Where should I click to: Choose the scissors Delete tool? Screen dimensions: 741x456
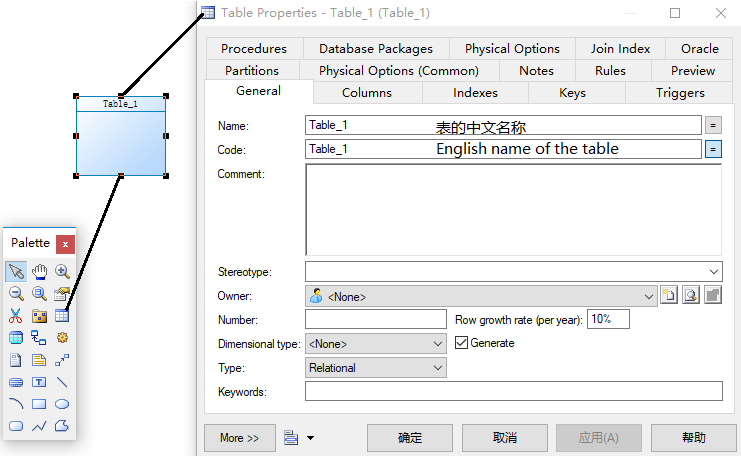coord(16,316)
